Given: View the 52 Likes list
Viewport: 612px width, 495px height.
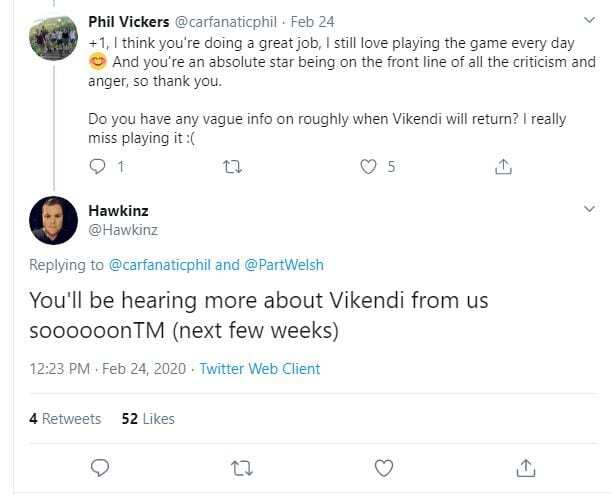Looking at the screenshot, I should point(148,419).
